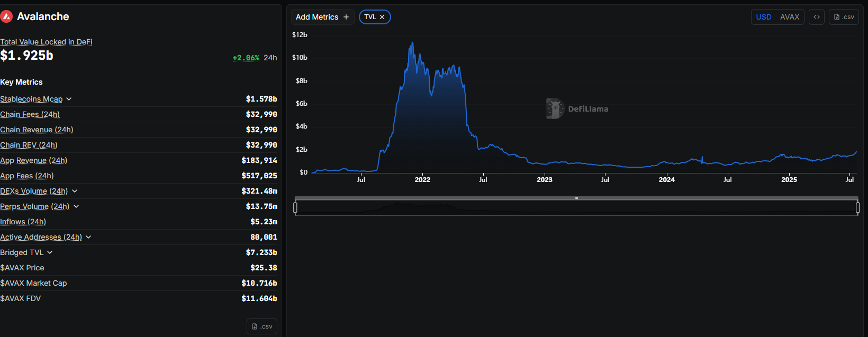Click the +2.06% 24h change value
The image size is (868, 337).
point(246,58)
